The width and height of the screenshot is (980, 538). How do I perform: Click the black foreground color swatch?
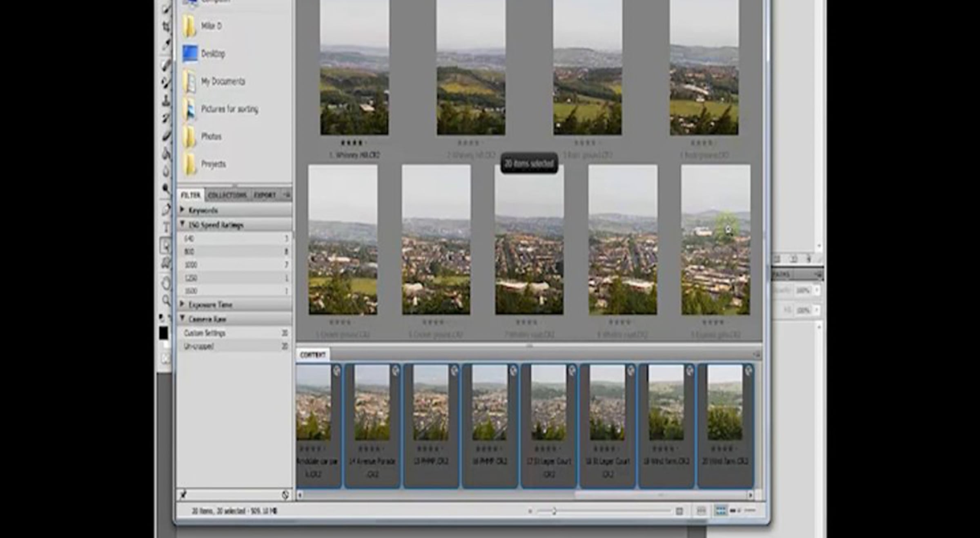[x=163, y=333]
